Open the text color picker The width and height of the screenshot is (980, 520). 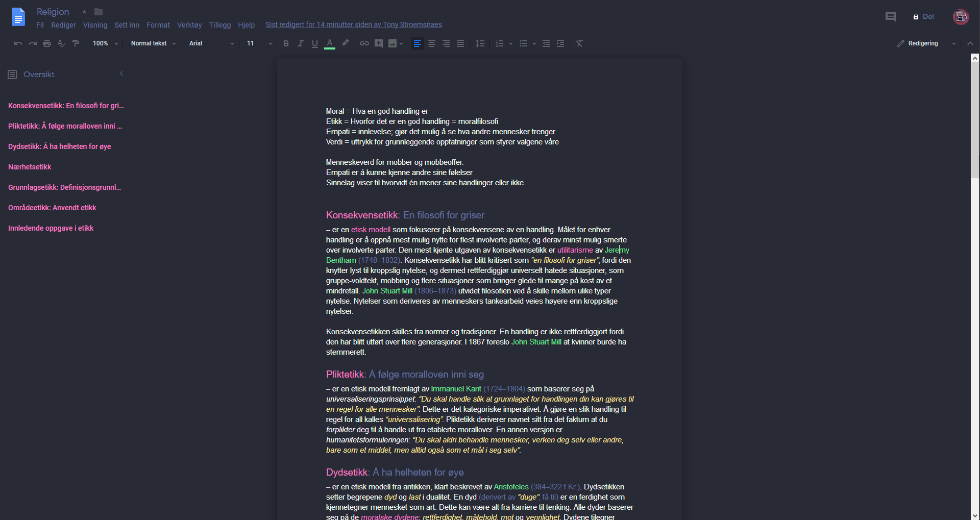point(330,43)
